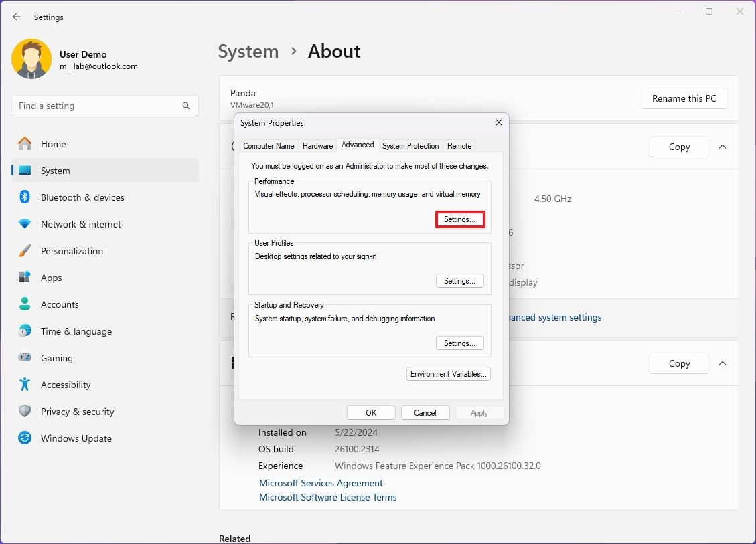
Task: Open the System Protection tab
Action: coord(410,145)
